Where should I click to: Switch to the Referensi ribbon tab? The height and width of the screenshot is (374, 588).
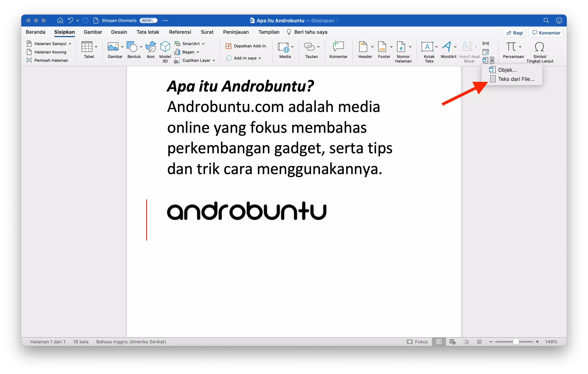coord(180,32)
